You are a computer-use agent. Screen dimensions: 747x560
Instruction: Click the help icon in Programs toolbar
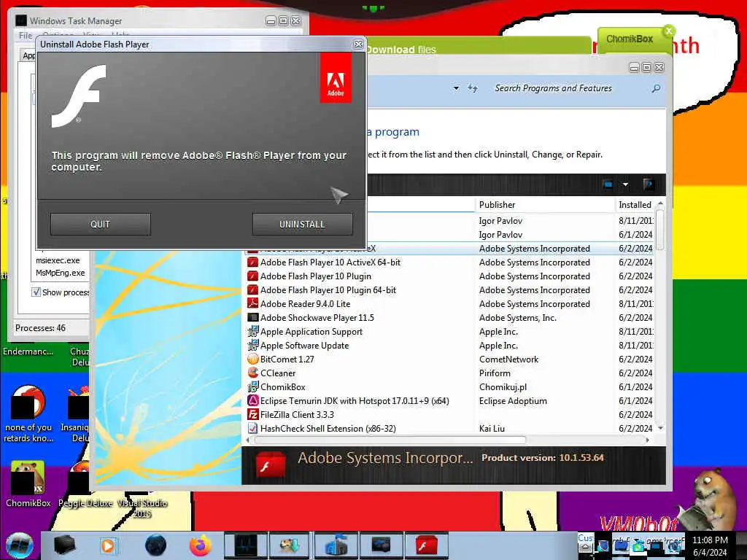[648, 184]
